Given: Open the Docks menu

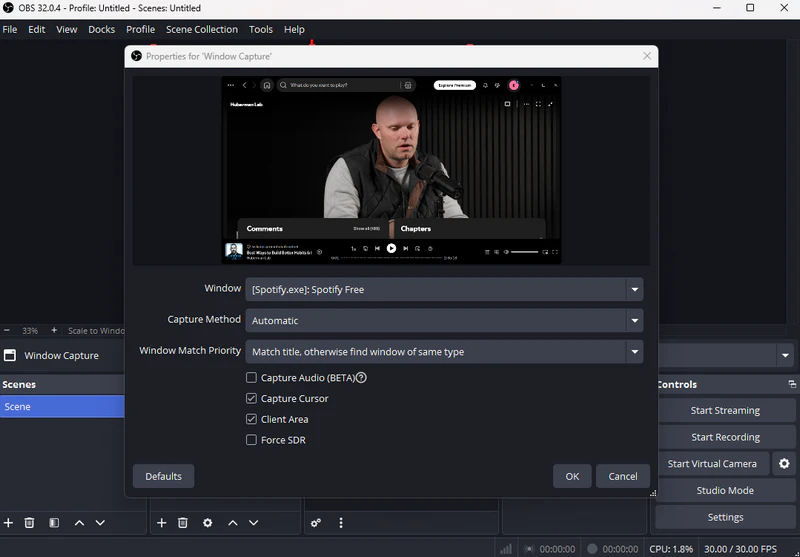Looking at the screenshot, I should [101, 30].
